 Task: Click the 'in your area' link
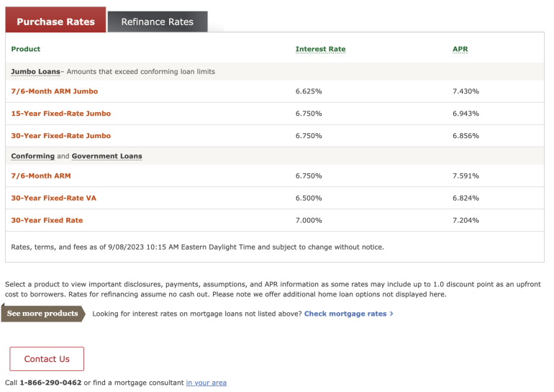point(206,383)
